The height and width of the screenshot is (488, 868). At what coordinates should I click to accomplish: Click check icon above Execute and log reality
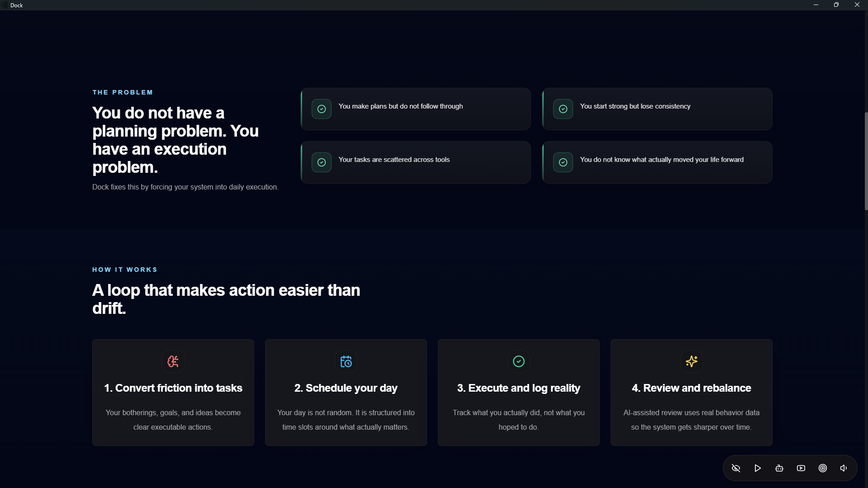[519, 361]
